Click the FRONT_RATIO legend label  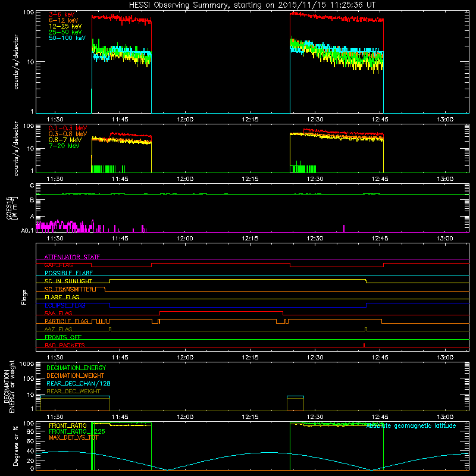(x=68, y=425)
